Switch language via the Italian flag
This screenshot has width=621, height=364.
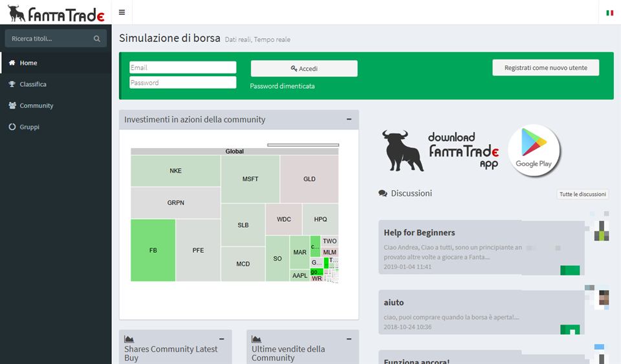pos(609,13)
